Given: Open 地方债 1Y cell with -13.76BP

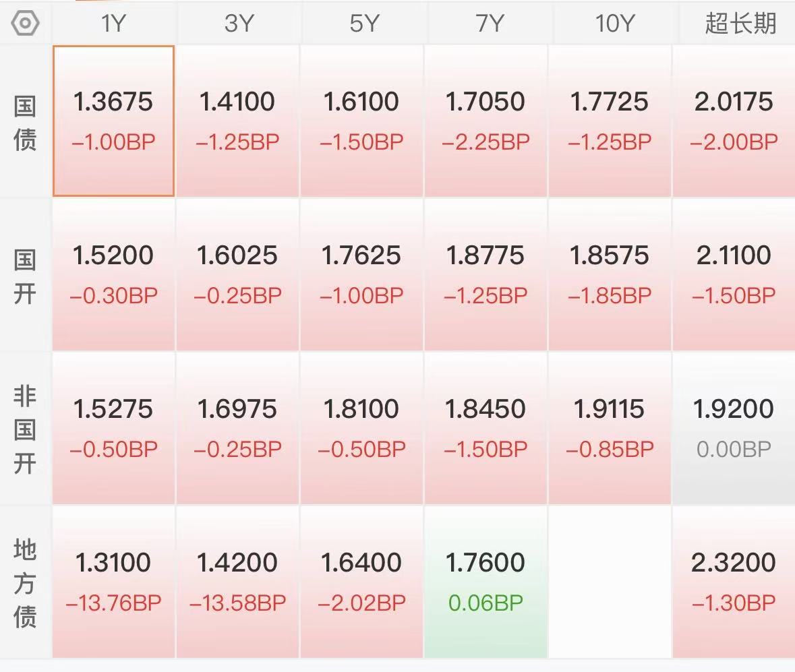Looking at the screenshot, I should (x=113, y=582).
